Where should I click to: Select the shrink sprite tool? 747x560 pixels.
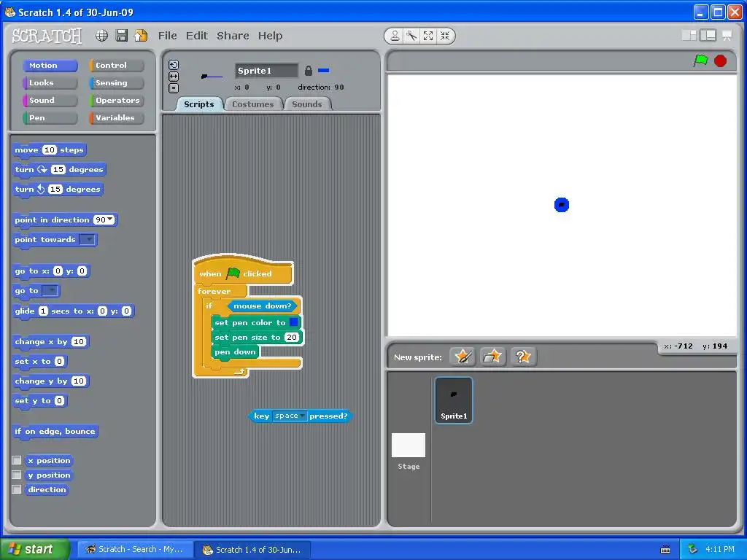point(445,36)
